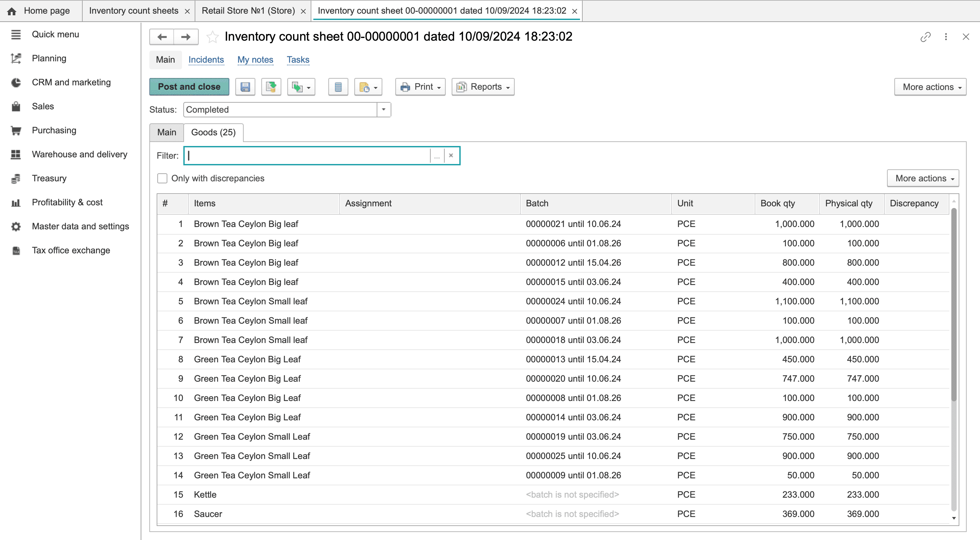The width and height of the screenshot is (980, 540).
Task: Click the save (floppy disk) icon
Action: coord(245,87)
